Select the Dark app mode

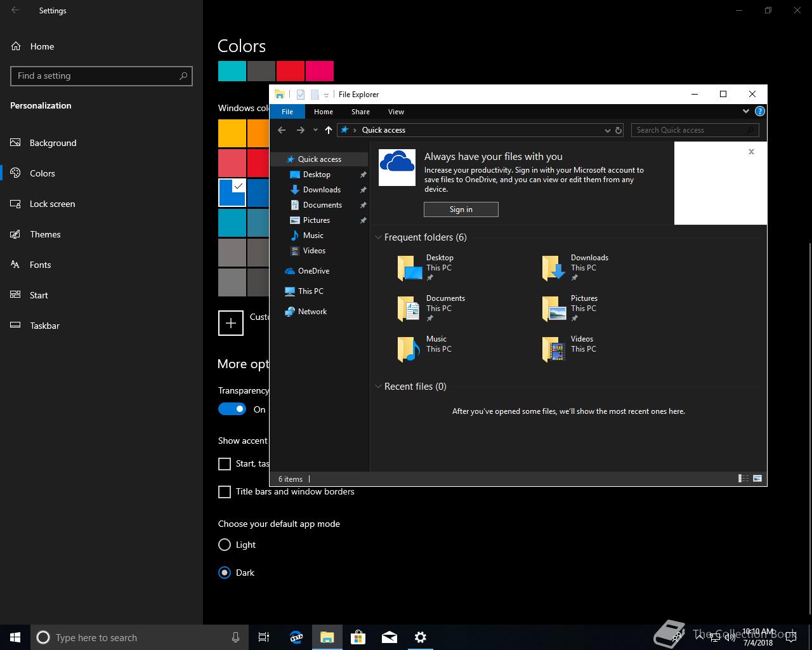[x=225, y=573]
